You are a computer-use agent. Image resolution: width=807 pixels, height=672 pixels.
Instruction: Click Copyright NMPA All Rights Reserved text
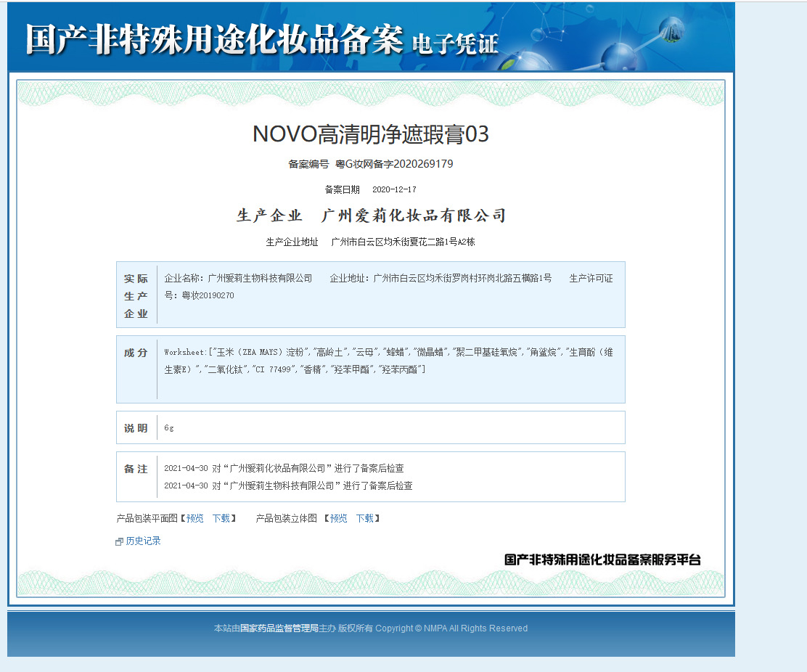[x=451, y=628]
